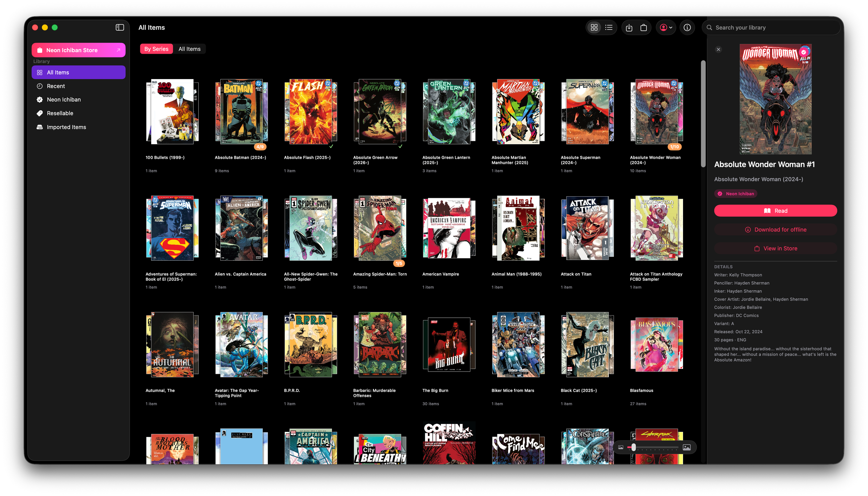868x496 pixels.
Task: Click the Neon Ichiban badge tag
Action: click(x=735, y=194)
